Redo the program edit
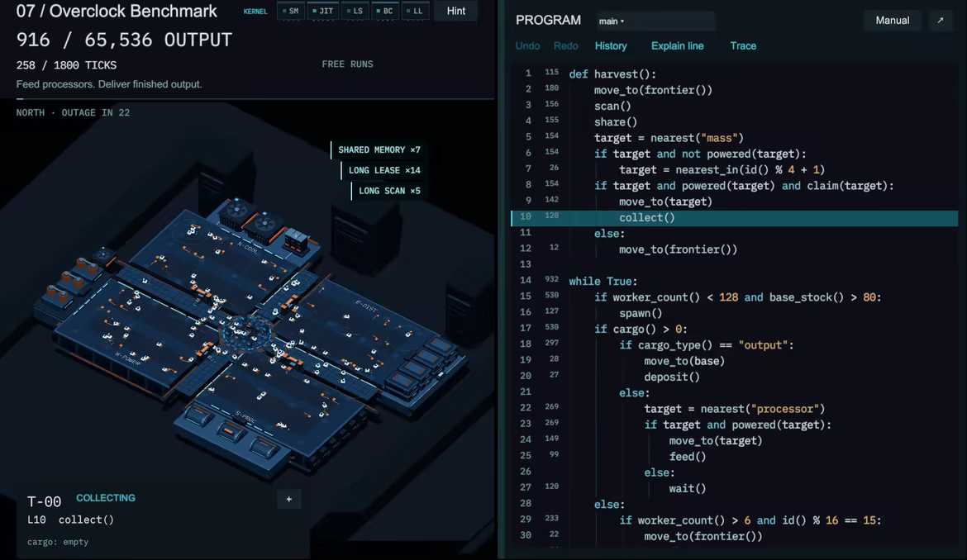Viewport: 967px width, 560px height. click(x=565, y=45)
